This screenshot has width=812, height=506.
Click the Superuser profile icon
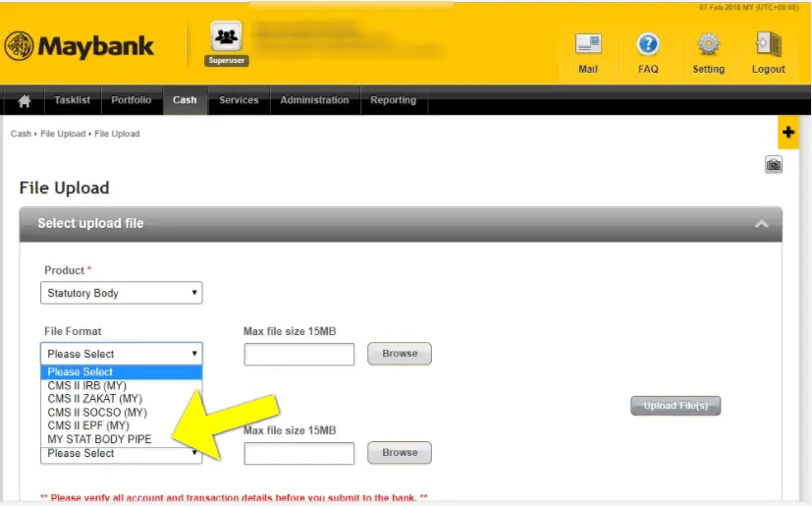pyautogui.click(x=226, y=37)
